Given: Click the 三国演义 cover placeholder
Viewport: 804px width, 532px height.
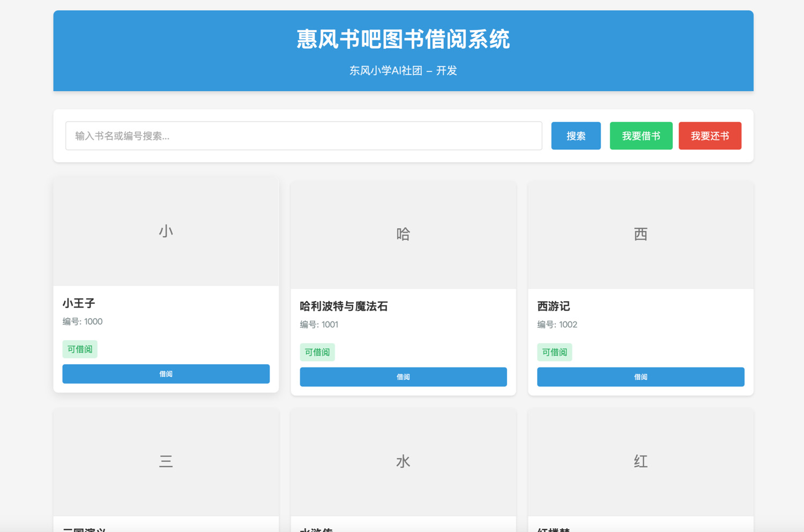Looking at the screenshot, I should click(x=166, y=461).
